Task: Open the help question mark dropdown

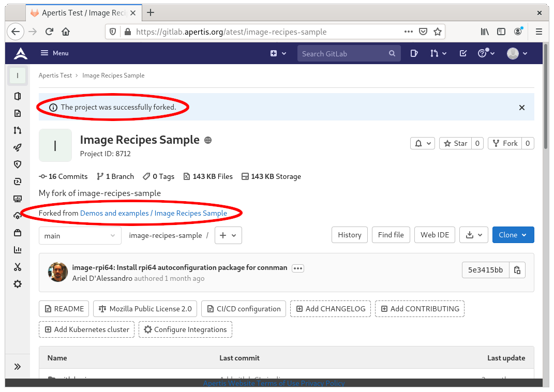Action: [x=486, y=53]
